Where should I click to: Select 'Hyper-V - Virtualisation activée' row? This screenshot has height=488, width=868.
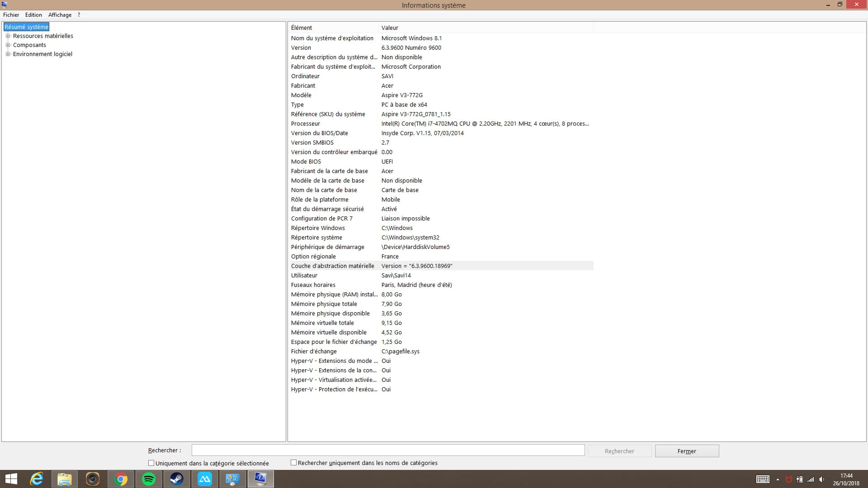[441, 380]
